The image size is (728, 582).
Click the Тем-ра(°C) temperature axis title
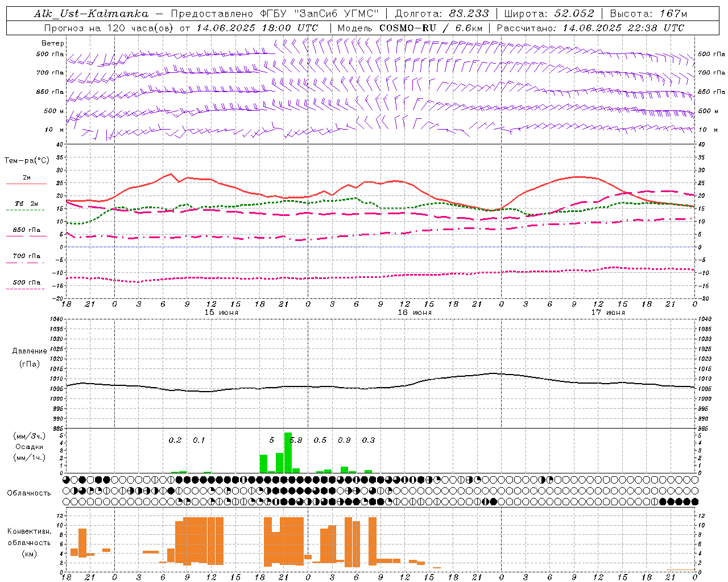click(27, 161)
